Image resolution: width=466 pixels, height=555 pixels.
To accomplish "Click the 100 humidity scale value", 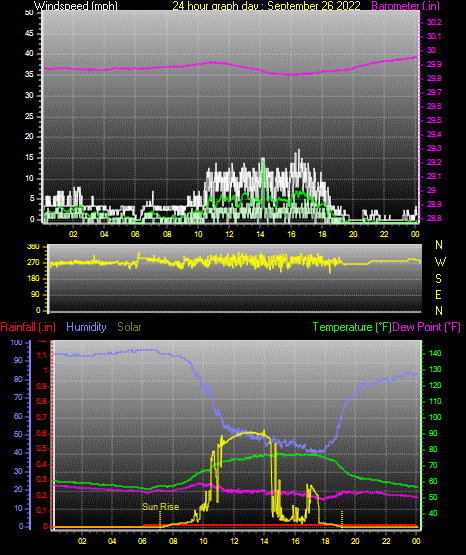I will pyautogui.click(x=16, y=342).
